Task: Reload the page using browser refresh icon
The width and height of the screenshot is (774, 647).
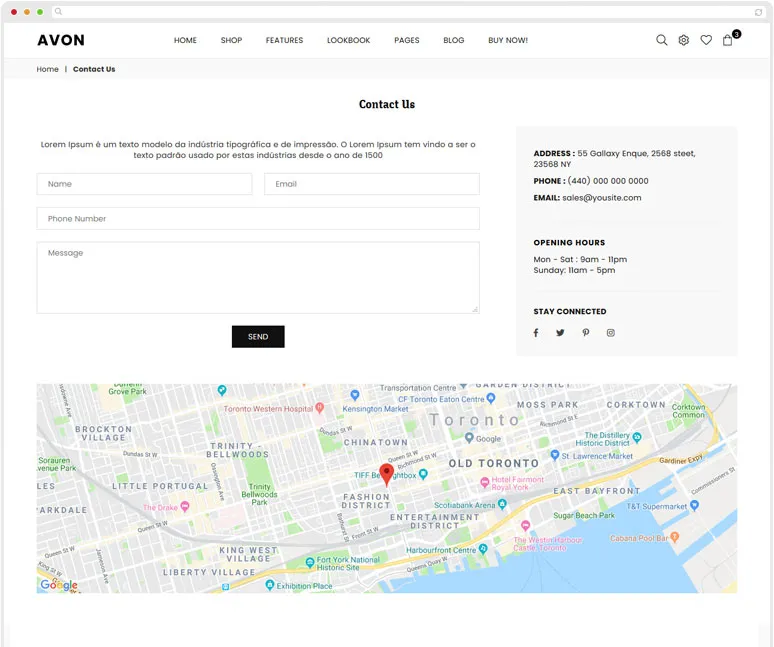Action: coord(758,12)
